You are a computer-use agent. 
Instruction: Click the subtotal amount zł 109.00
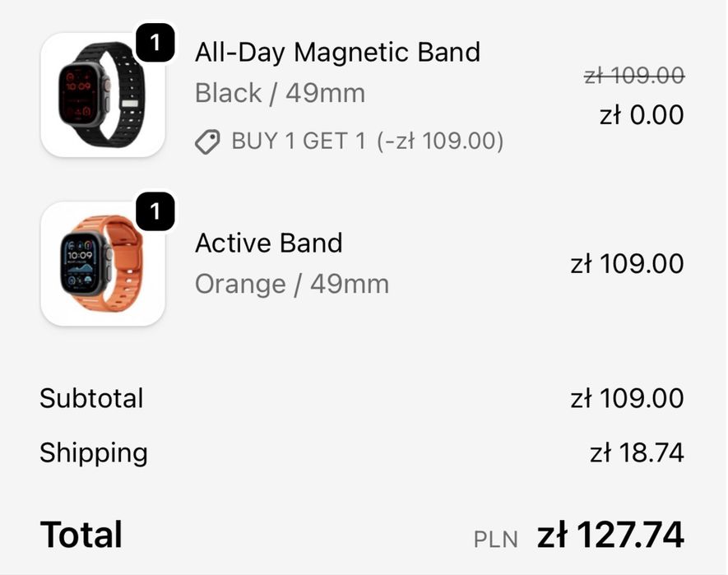[x=627, y=399]
